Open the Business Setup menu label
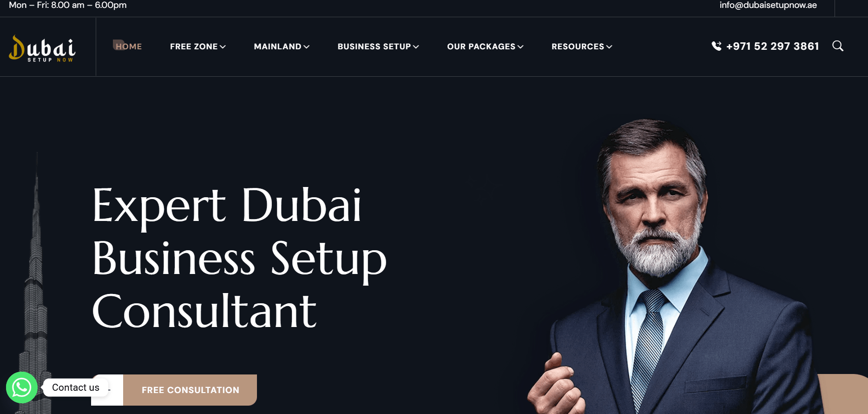The image size is (868, 414). (x=374, y=47)
